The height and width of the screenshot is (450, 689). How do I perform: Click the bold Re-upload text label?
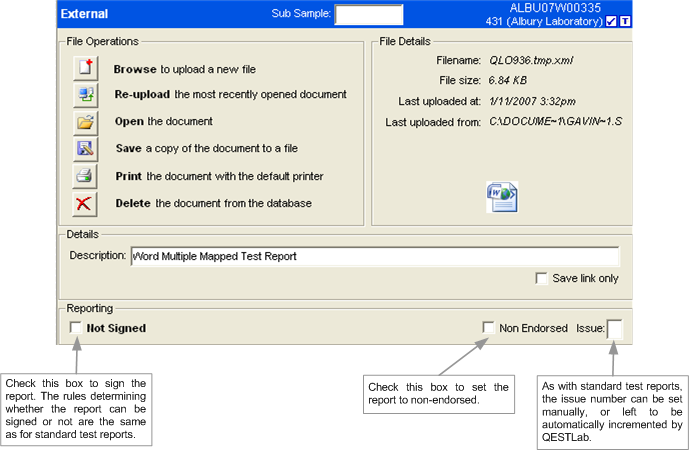142,95
